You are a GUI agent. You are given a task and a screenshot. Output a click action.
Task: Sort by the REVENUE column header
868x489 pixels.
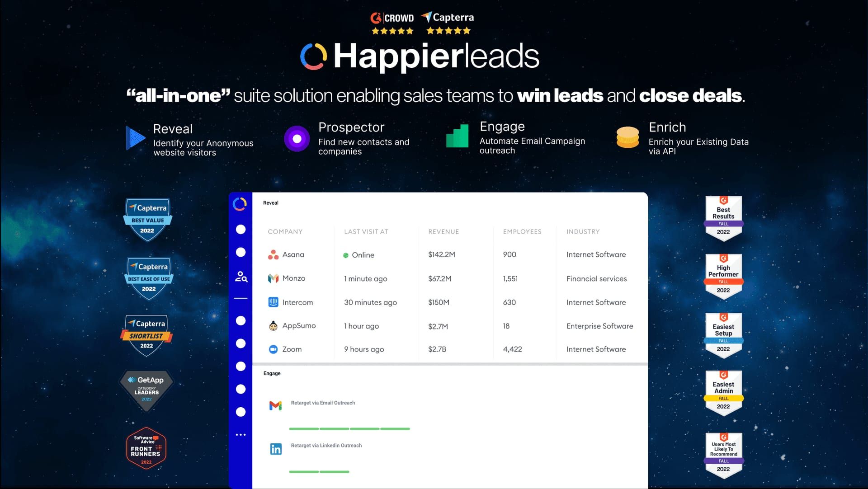point(443,231)
